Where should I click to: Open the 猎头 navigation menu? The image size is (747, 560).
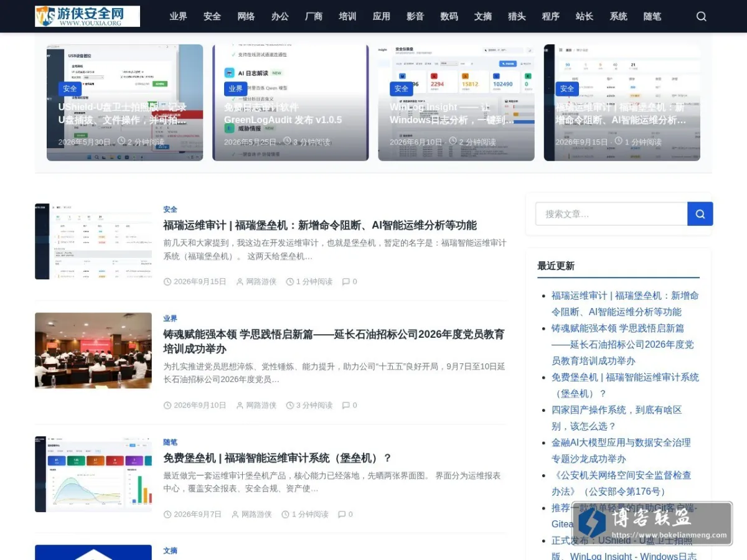click(517, 16)
